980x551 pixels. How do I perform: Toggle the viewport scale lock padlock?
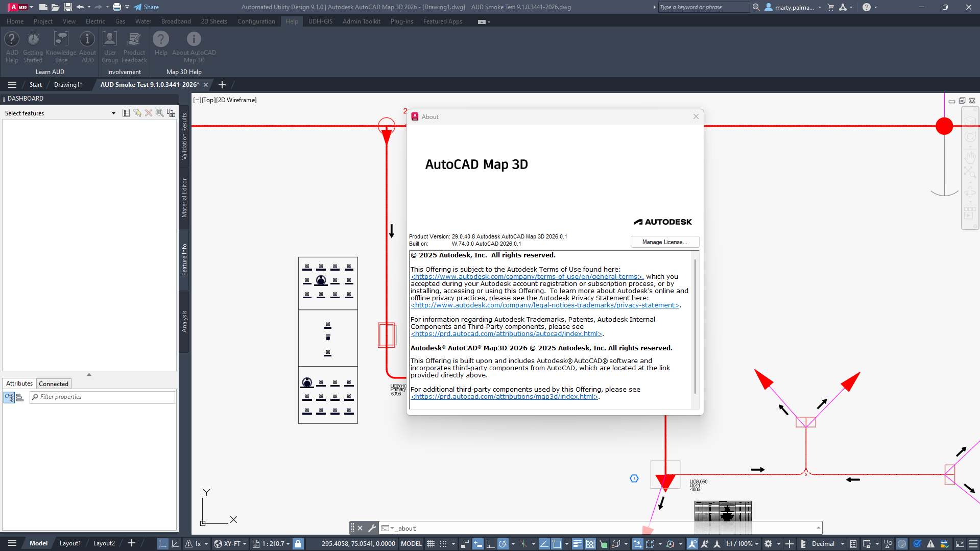tap(298, 544)
